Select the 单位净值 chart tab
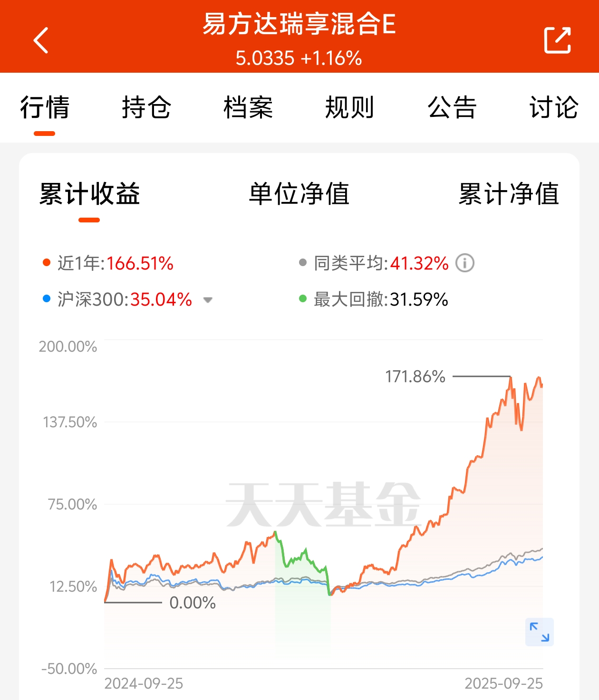 click(299, 194)
